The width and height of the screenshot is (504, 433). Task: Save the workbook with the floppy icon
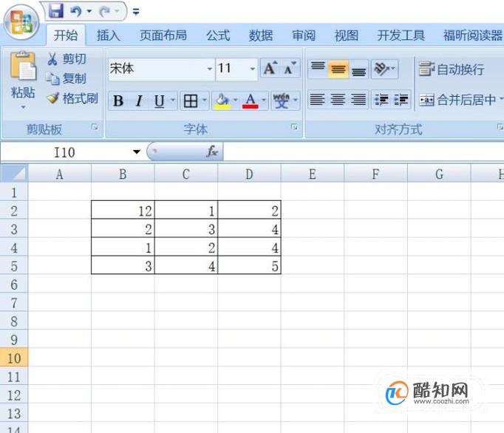click(x=56, y=11)
